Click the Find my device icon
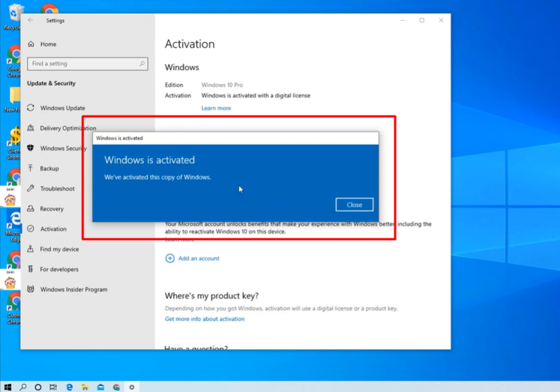Screen dimensions: 560x392 click(31, 249)
